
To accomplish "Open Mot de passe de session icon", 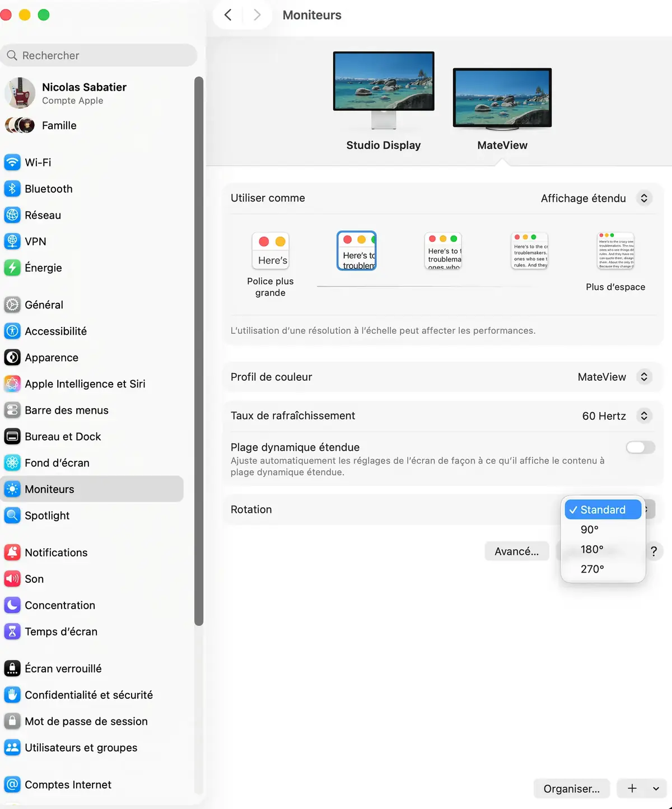I will pyautogui.click(x=12, y=721).
